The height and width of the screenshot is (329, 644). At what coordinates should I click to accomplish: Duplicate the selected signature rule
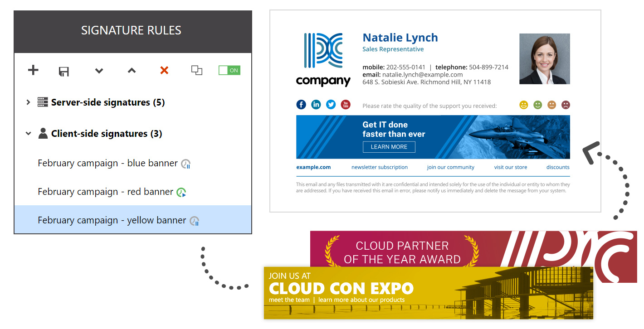coord(196,71)
